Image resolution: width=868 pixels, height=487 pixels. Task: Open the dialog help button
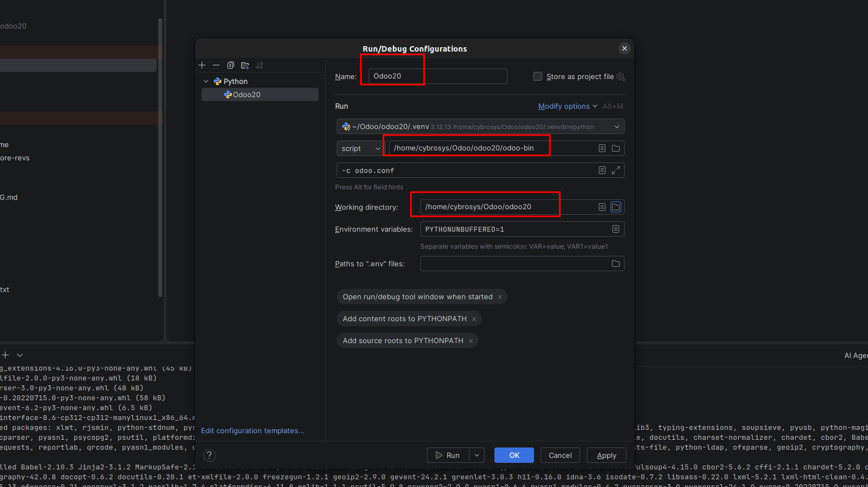pos(209,455)
